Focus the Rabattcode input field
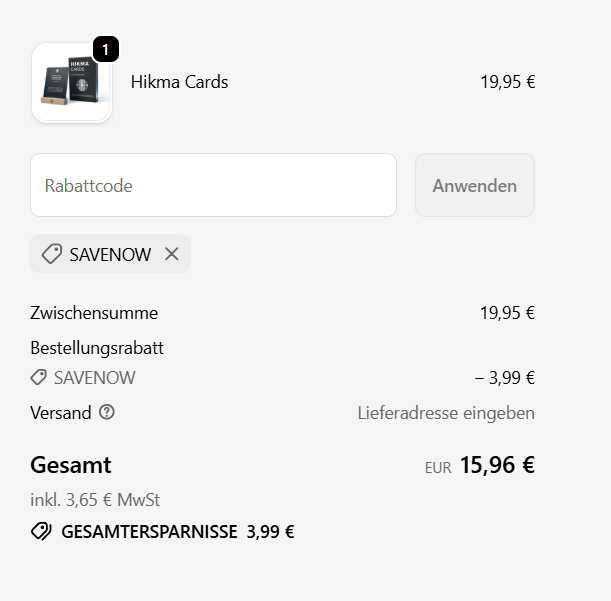 (x=213, y=185)
